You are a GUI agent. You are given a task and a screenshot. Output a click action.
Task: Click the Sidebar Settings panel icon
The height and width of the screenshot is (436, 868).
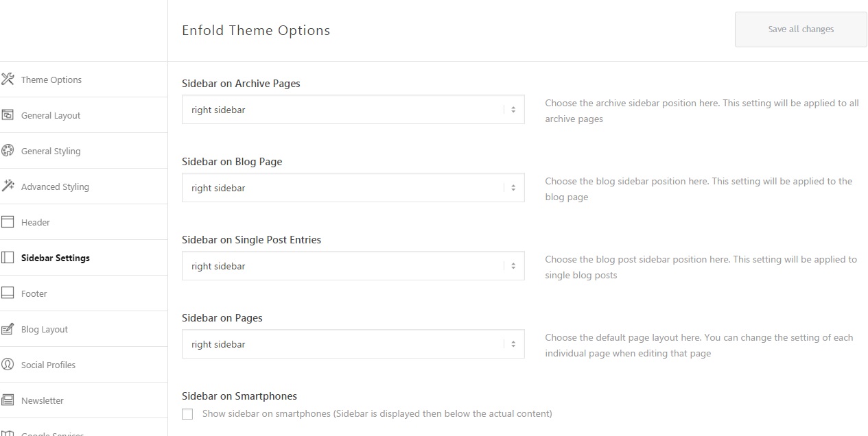point(8,258)
